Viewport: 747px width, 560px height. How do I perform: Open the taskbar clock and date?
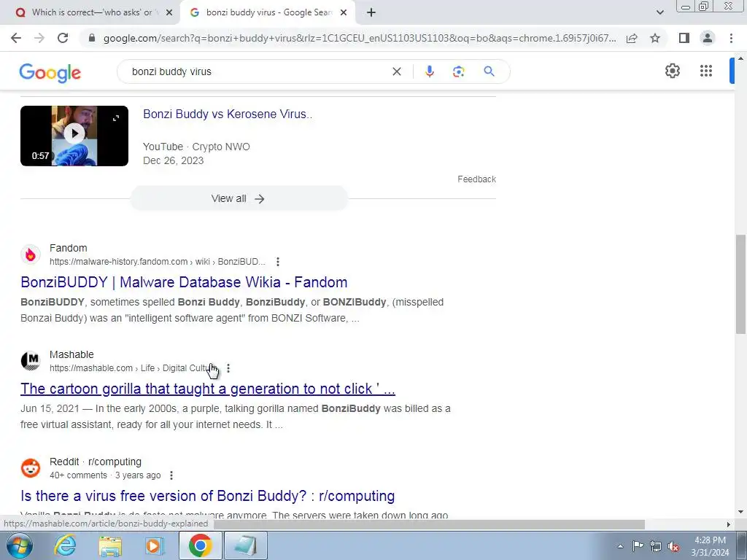click(710, 546)
